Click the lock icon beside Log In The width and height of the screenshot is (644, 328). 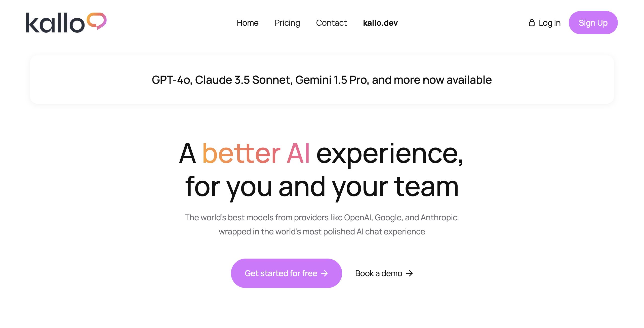point(532,23)
